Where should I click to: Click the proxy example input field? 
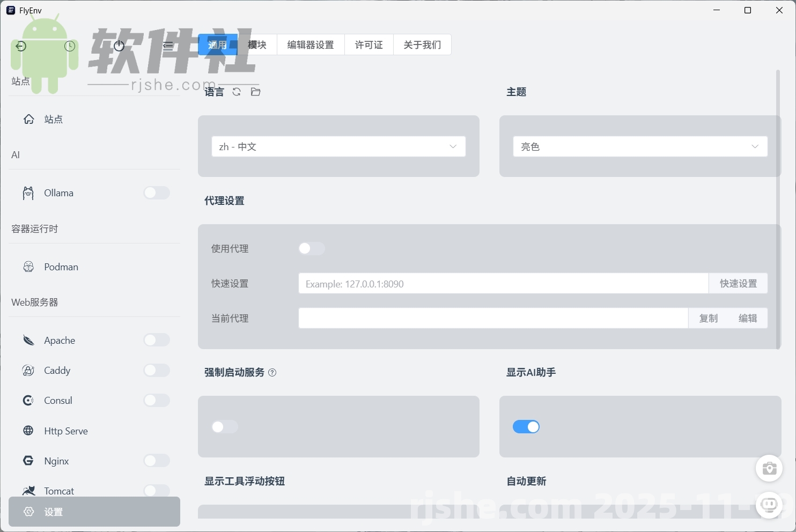[x=503, y=283]
